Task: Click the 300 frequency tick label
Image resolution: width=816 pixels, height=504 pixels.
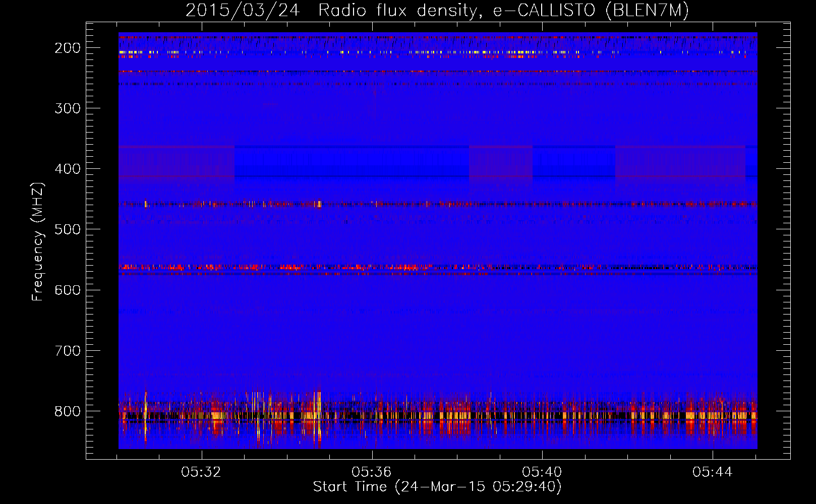Action: [x=68, y=108]
